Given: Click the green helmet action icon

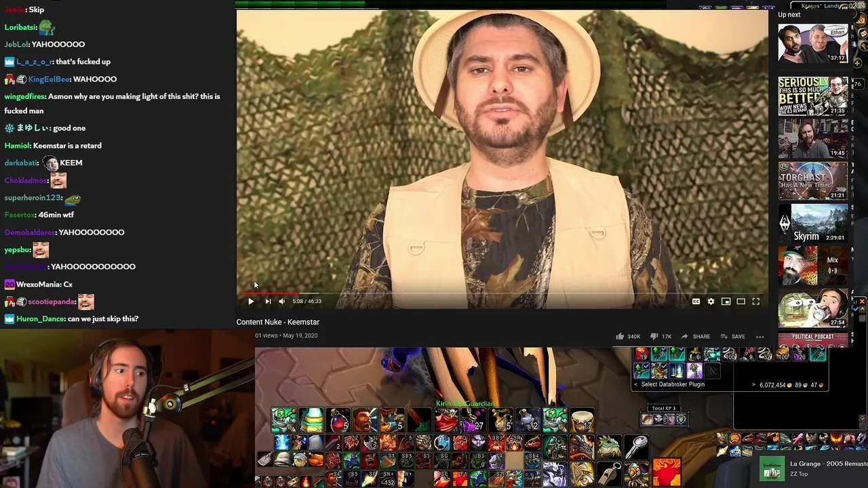Looking at the screenshot, I should point(555,447).
